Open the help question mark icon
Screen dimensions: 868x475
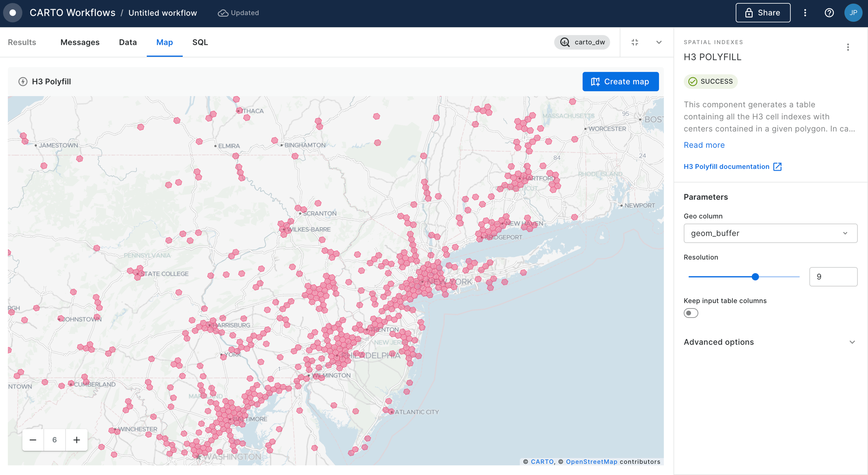[829, 13]
